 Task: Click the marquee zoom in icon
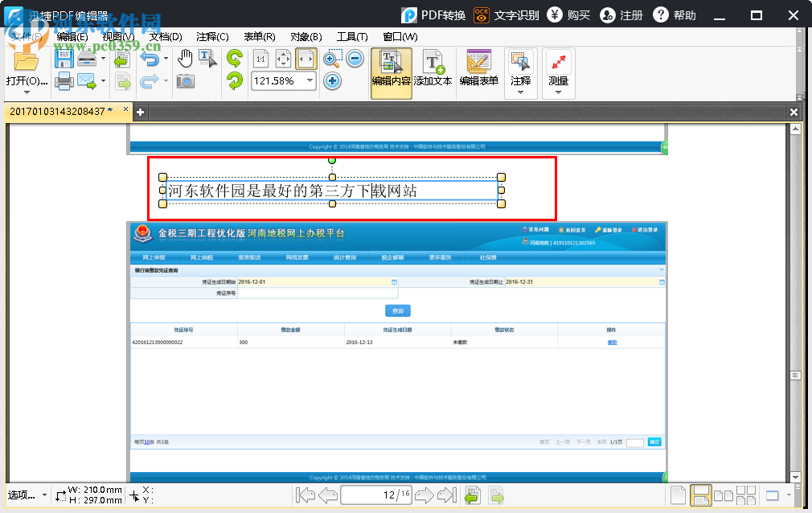click(330, 58)
